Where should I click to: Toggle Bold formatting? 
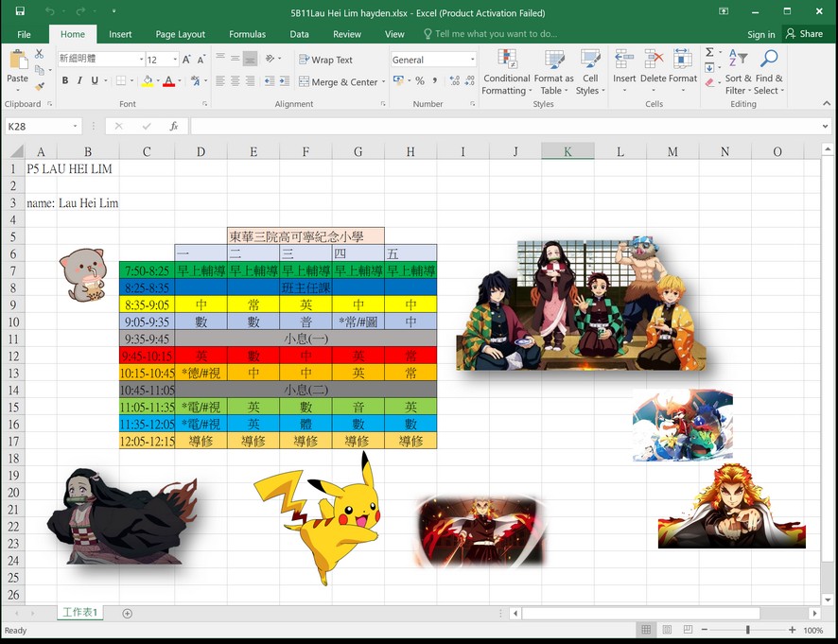[64, 80]
